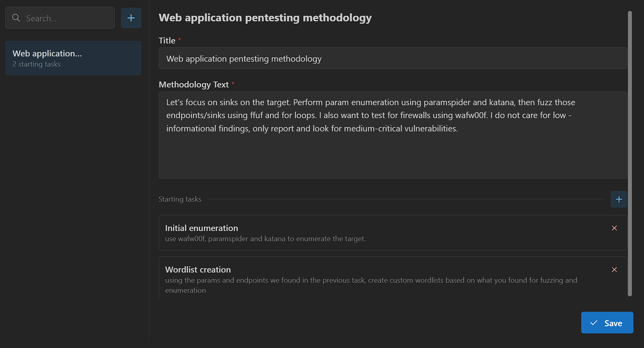Click into the Title input field

click(393, 58)
